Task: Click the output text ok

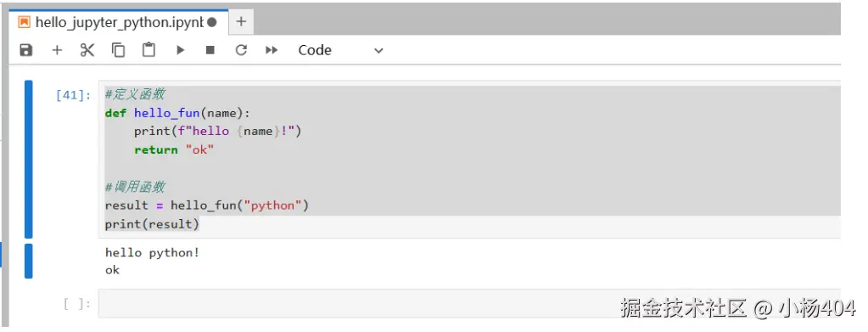Action: click(112, 270)
